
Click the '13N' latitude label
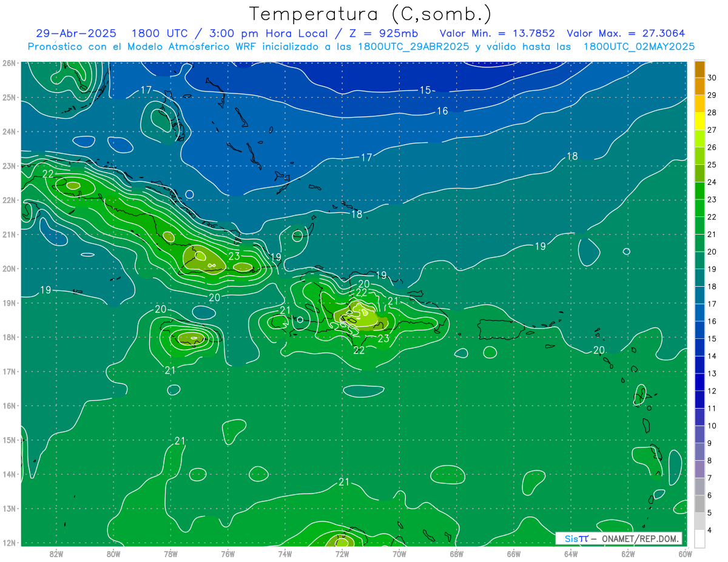(x=8, y=508)
